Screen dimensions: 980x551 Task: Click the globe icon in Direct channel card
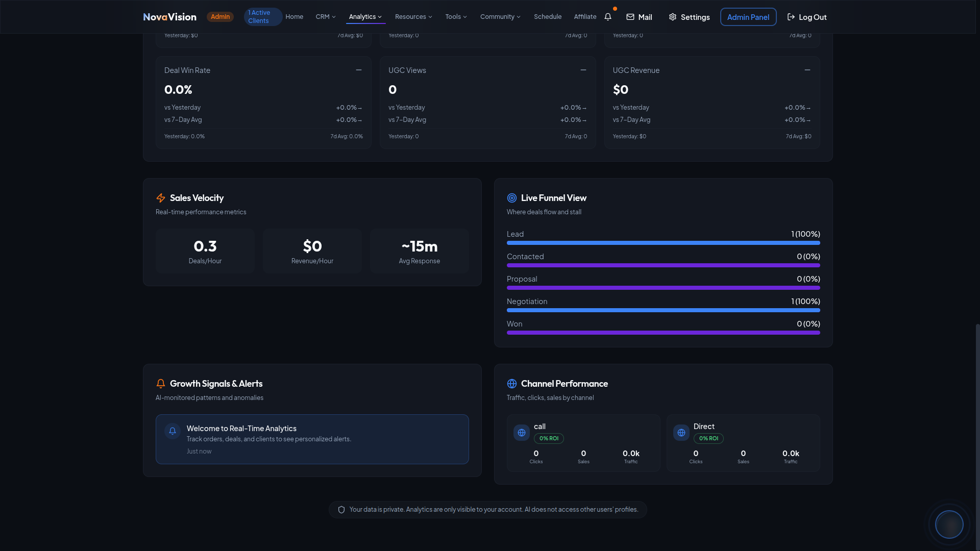(681, 433)
